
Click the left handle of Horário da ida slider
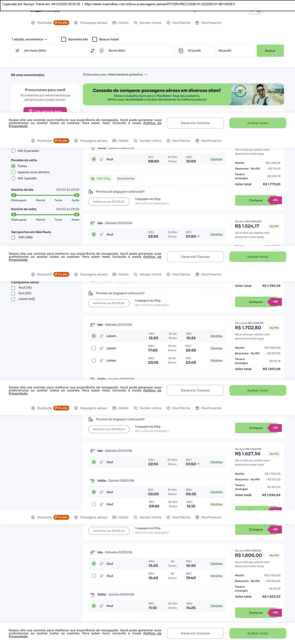click(x=14, y=195)
